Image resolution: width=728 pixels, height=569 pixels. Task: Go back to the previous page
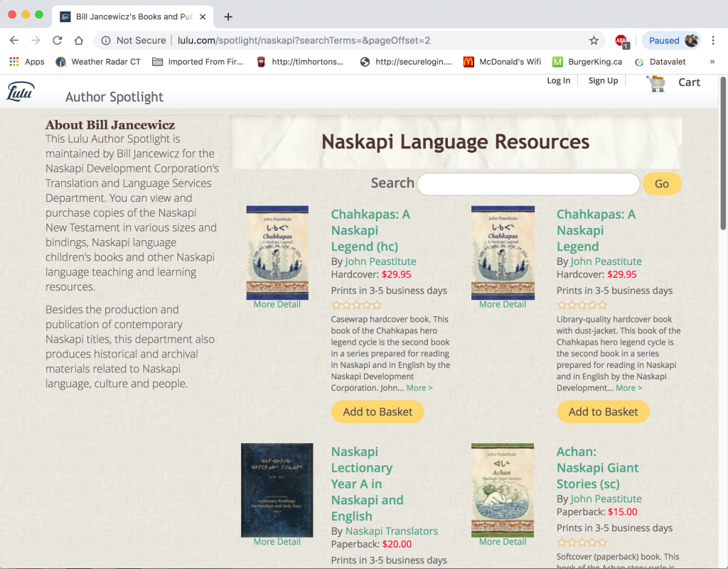coord(14,40)
